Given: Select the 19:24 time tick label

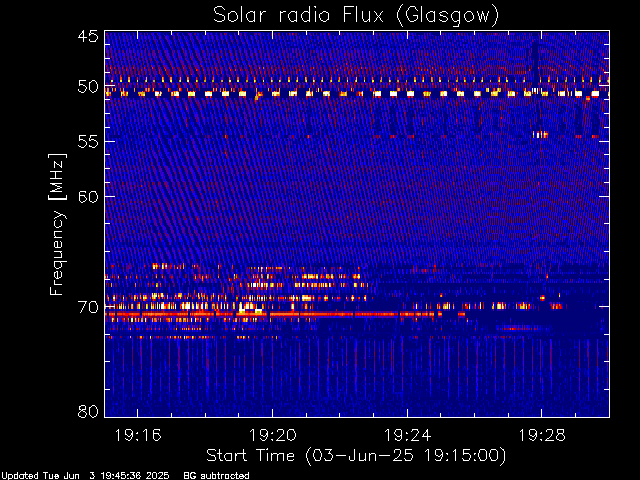Looking at the screenshot, I should (407, 435).
